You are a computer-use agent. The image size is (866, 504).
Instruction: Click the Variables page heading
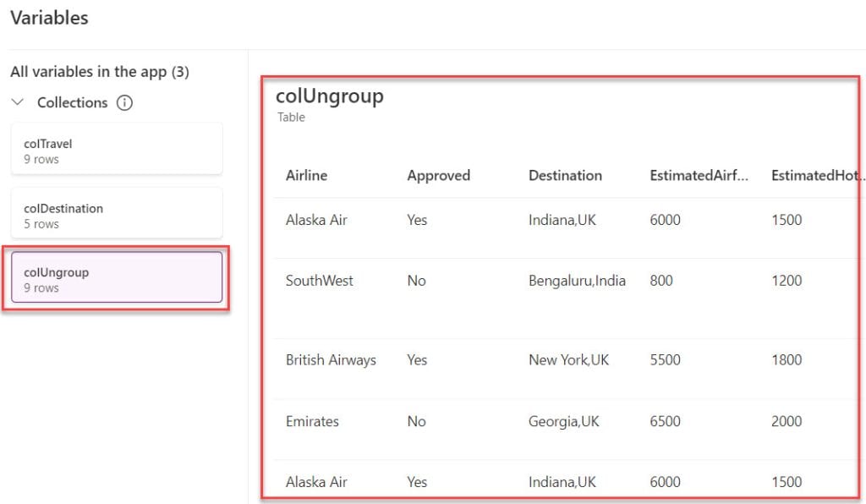[x=49, y=18]
